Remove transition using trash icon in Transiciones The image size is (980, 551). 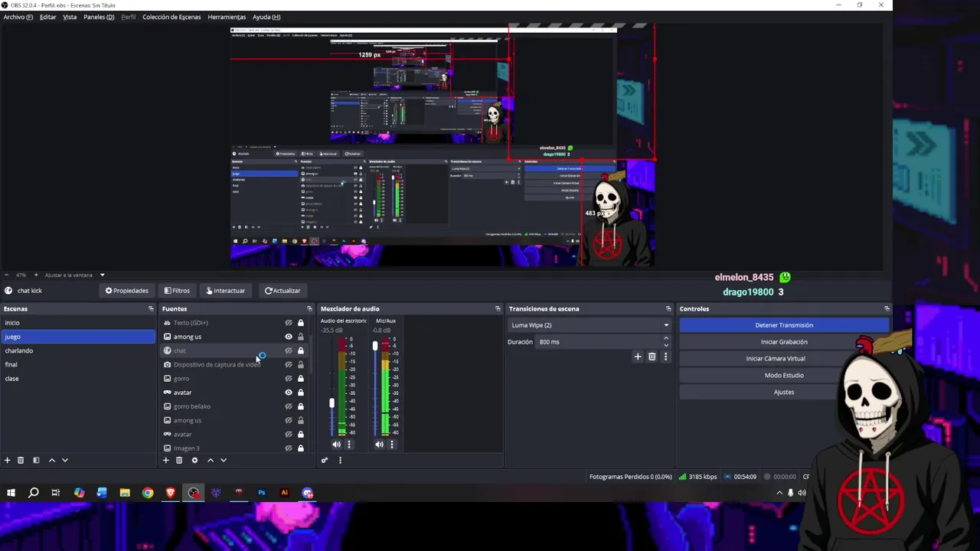[652, 357]
